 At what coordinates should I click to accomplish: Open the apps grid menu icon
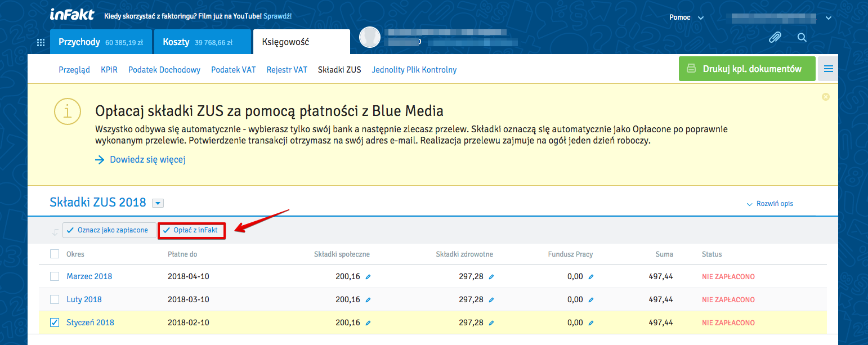coord(41,42)
